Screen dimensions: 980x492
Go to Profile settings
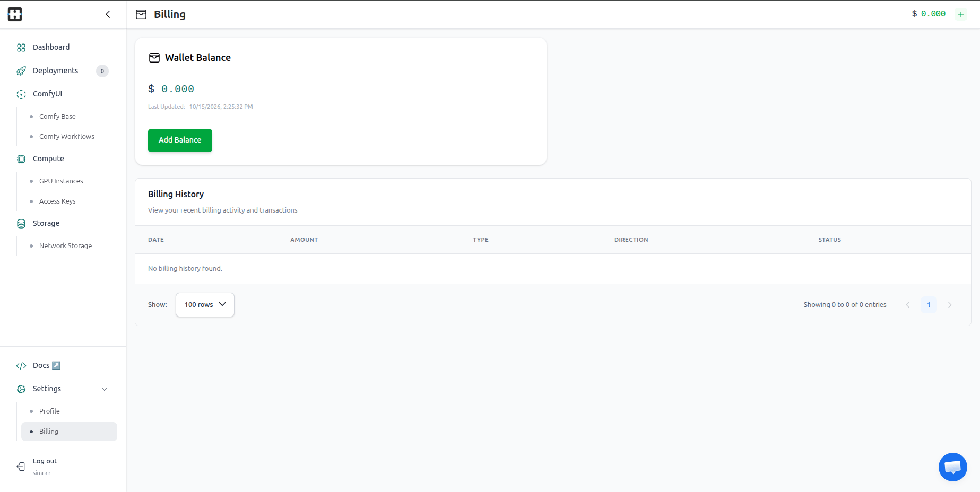coord(49,411)
